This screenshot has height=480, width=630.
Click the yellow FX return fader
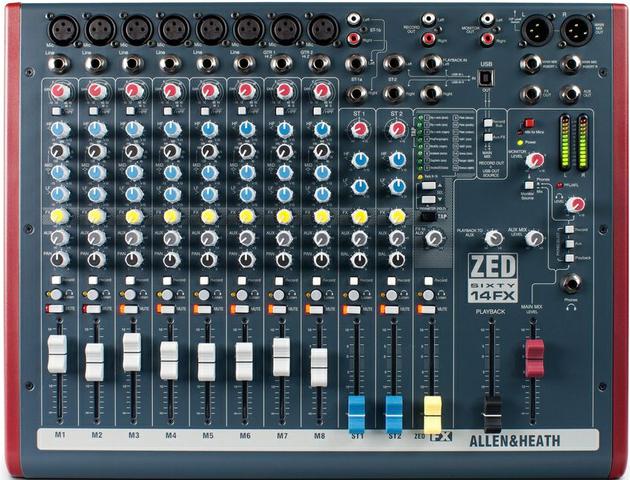coord(432,414)
